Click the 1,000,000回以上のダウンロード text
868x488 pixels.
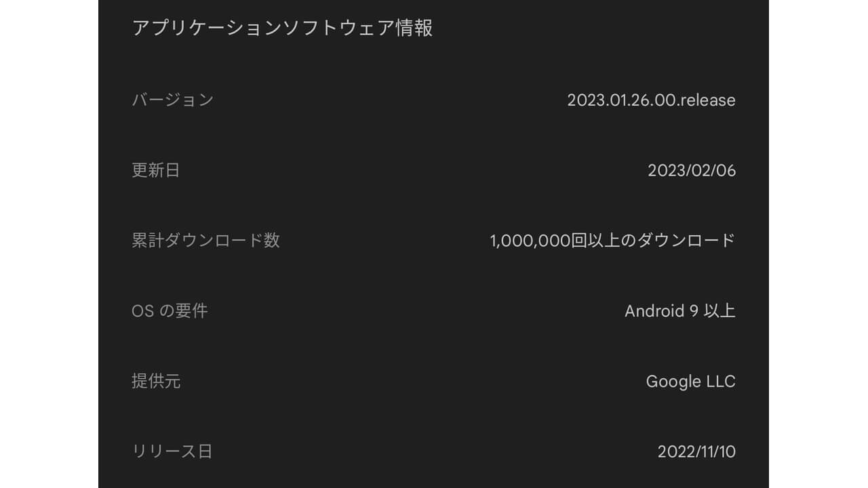[612, 241]
